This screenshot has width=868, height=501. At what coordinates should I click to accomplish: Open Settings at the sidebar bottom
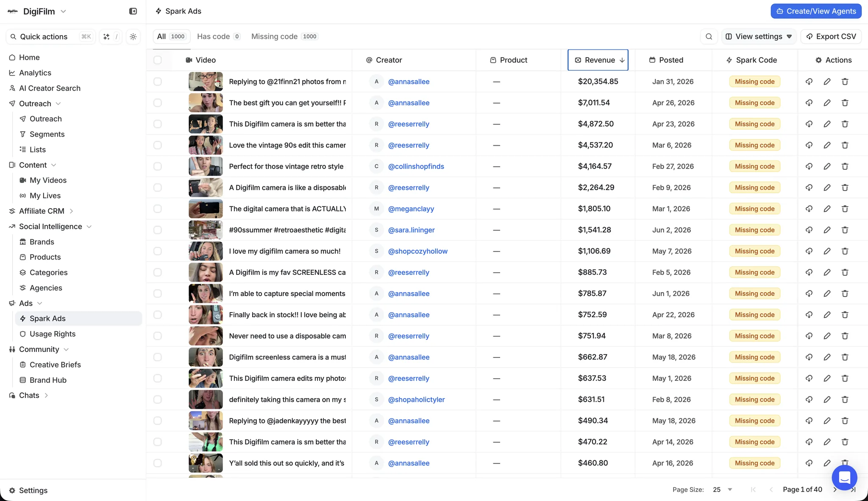pos(33,490)
